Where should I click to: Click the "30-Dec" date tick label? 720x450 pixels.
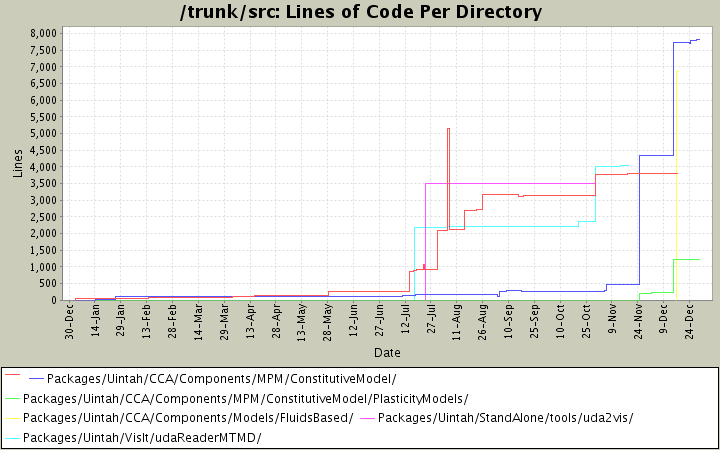coord(69,321)
